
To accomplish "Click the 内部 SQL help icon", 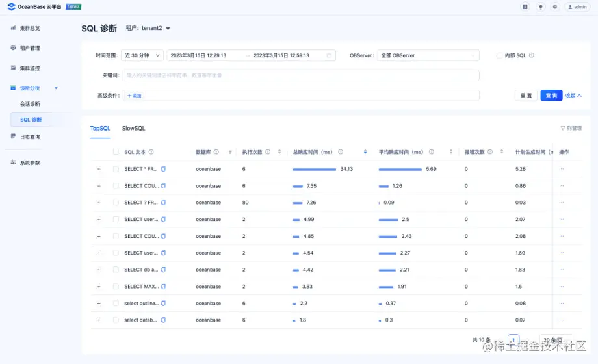I will (531, 55).
